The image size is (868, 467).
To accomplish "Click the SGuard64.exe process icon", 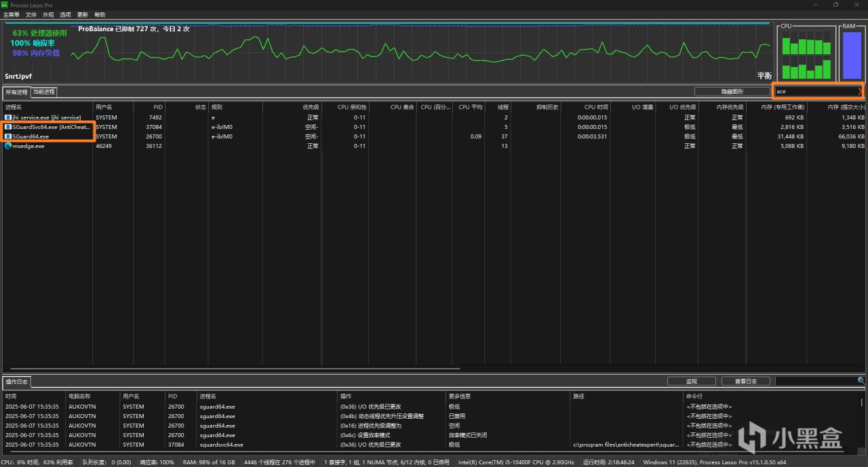I will pyautogui.click(x=8, y=136).
